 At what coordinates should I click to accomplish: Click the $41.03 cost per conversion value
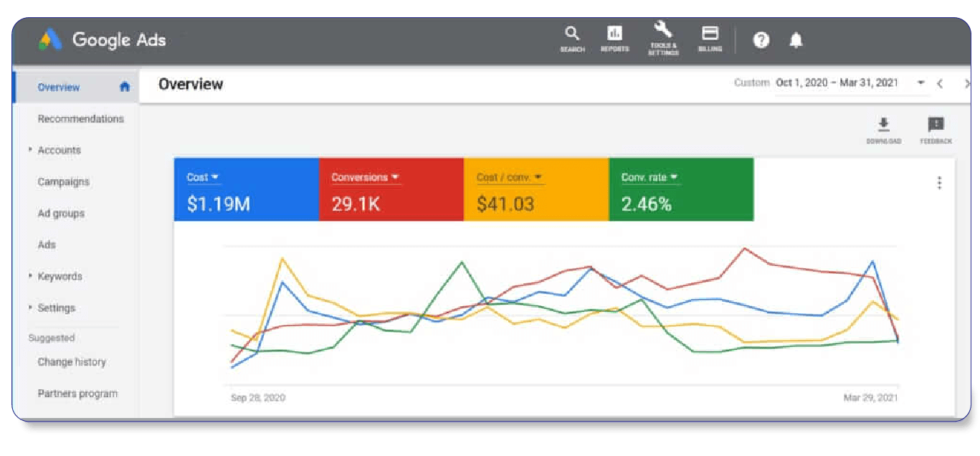click(505, 204)
